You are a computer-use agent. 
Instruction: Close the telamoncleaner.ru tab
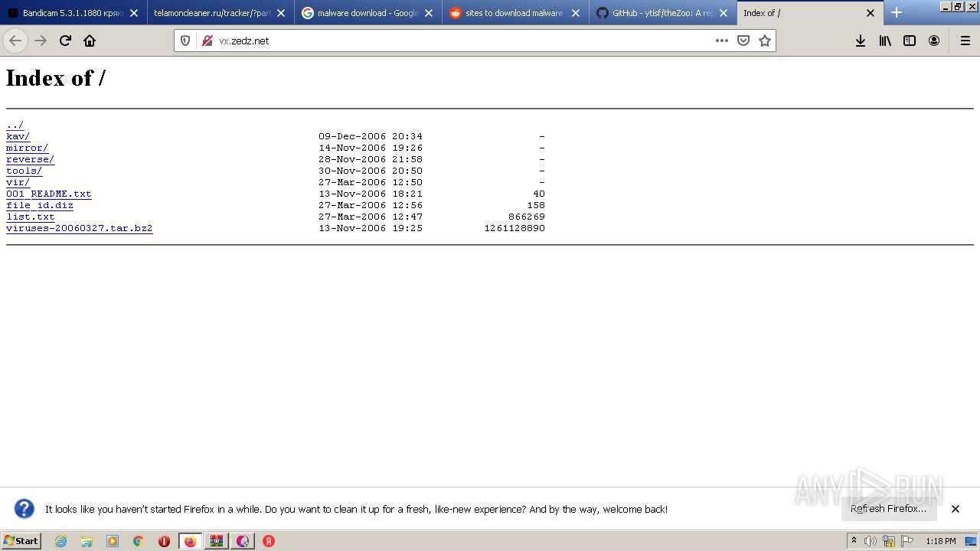pyautogui.click(x=281, y=13)
